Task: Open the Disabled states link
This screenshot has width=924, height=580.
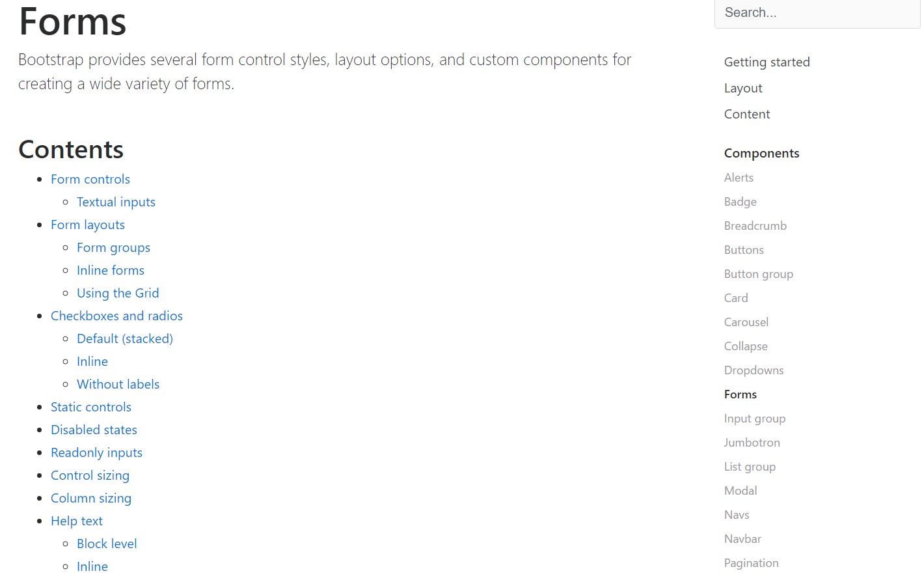Action: 94,430
